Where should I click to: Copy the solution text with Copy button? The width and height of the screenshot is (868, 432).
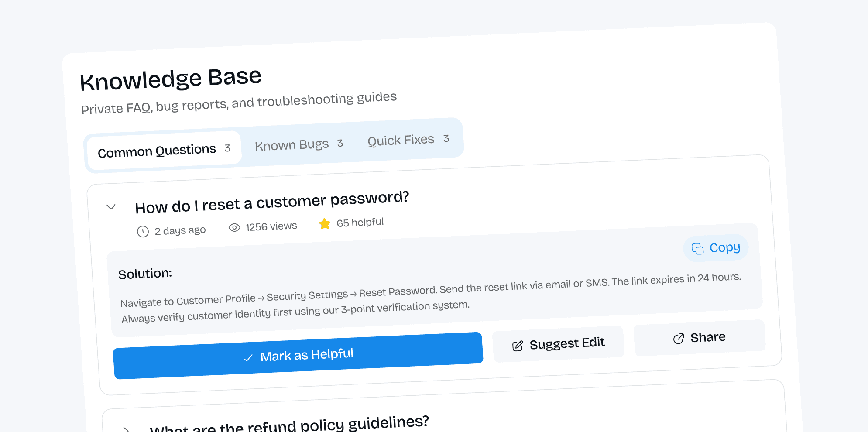pos(716,248)
